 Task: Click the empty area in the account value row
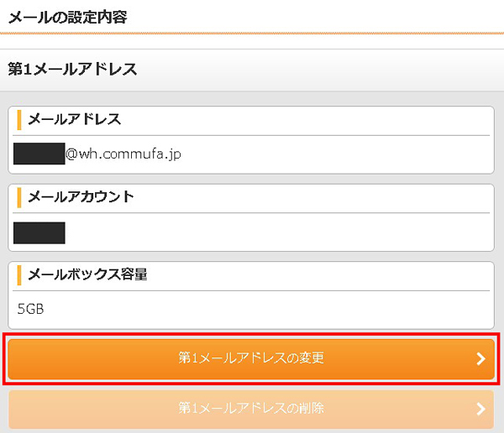277,232
